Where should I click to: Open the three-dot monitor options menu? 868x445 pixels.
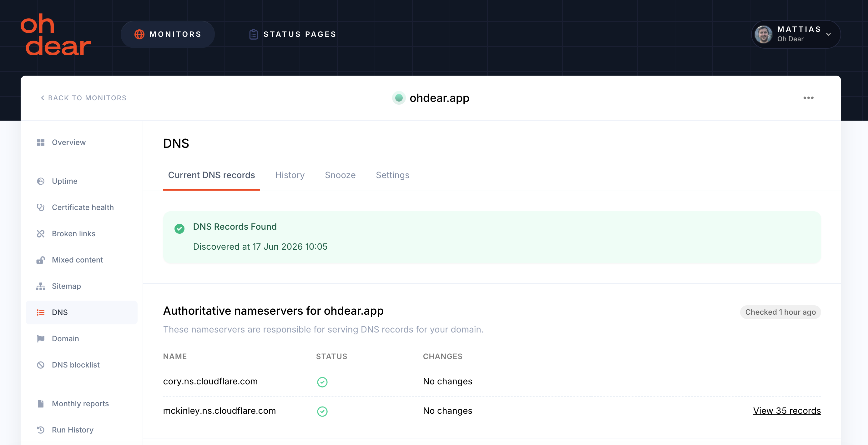click(808, 98)
